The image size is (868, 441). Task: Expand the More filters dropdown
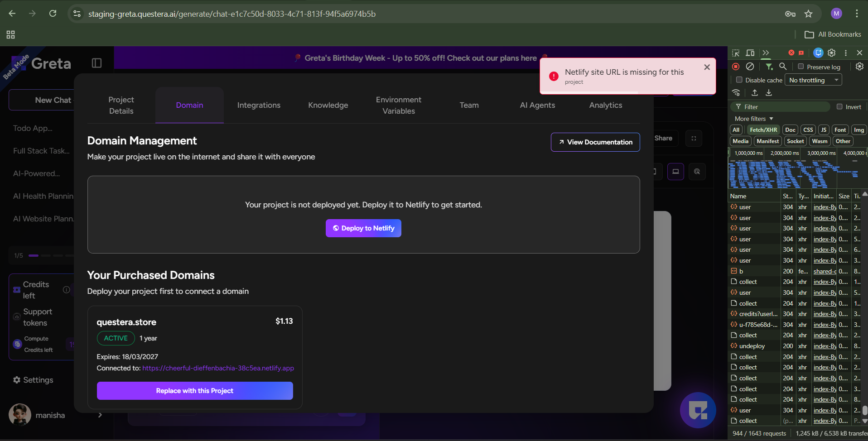(754, 119)
